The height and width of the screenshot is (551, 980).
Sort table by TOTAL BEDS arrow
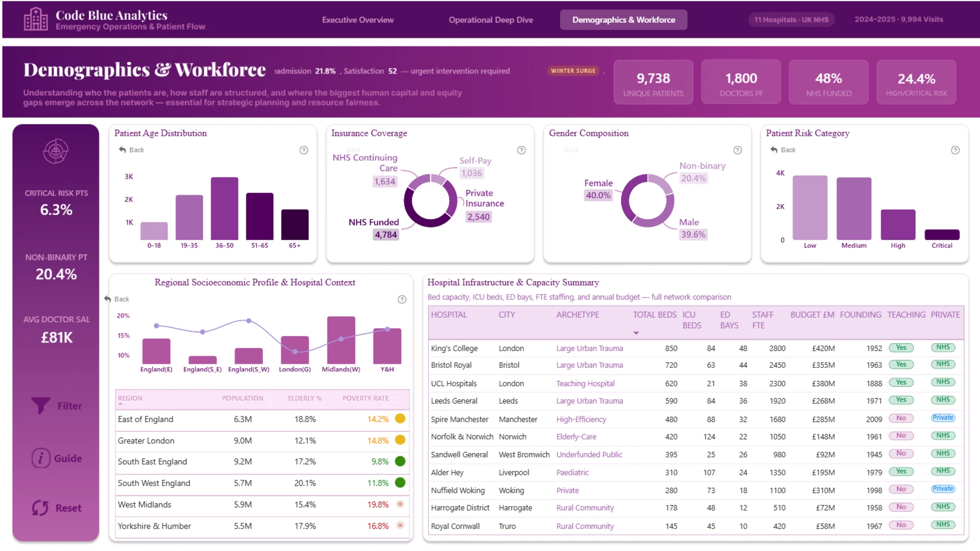point(636,333)
